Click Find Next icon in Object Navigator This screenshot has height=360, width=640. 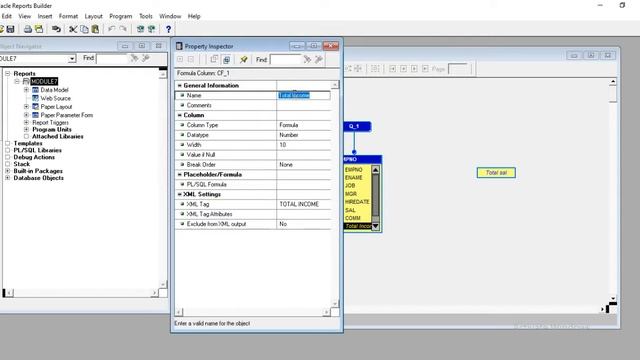[134, 58]
